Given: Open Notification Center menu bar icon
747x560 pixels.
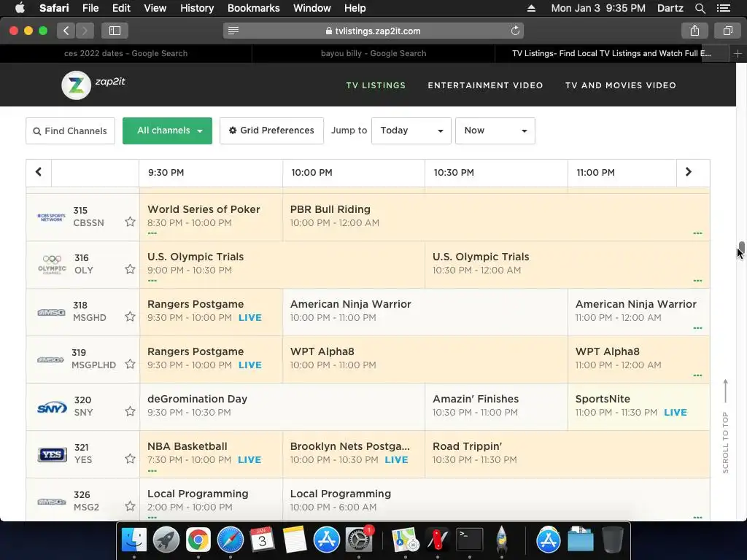Looking at the screenshot, I should pos(723,8).
